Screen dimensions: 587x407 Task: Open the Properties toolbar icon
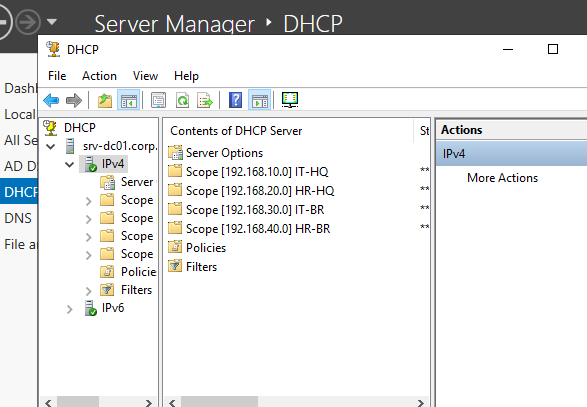[158, 100]
